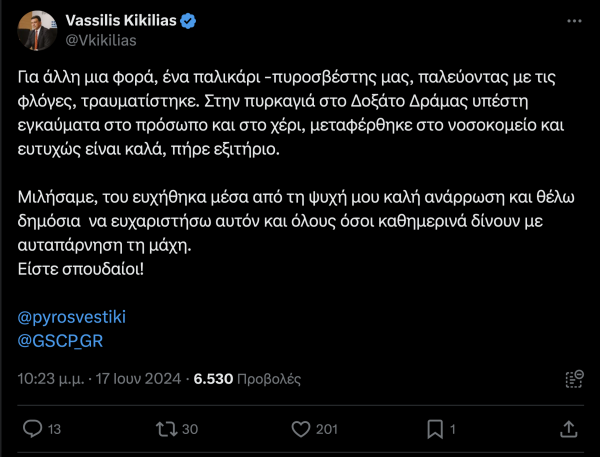The width and height of the screenshot is (600, 457).
Task: Open the @pyrosvestiki mention
Action: [x=73, y=317]
